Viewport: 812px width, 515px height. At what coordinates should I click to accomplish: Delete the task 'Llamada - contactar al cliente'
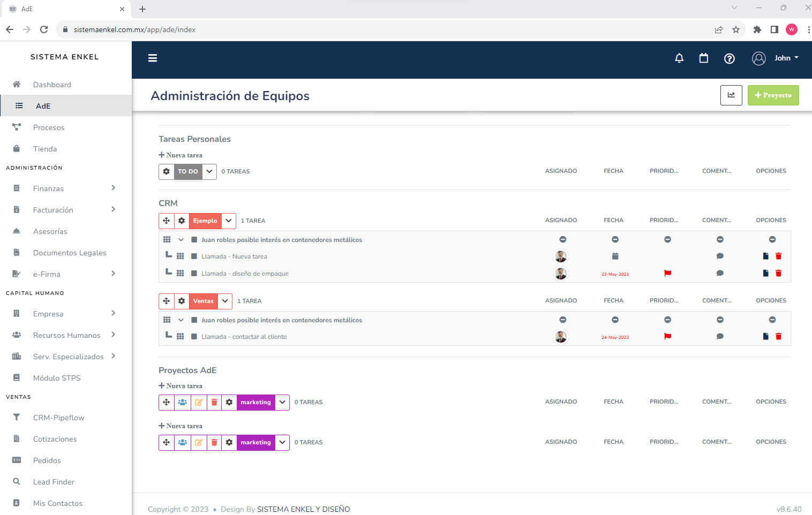coord(778,336)
